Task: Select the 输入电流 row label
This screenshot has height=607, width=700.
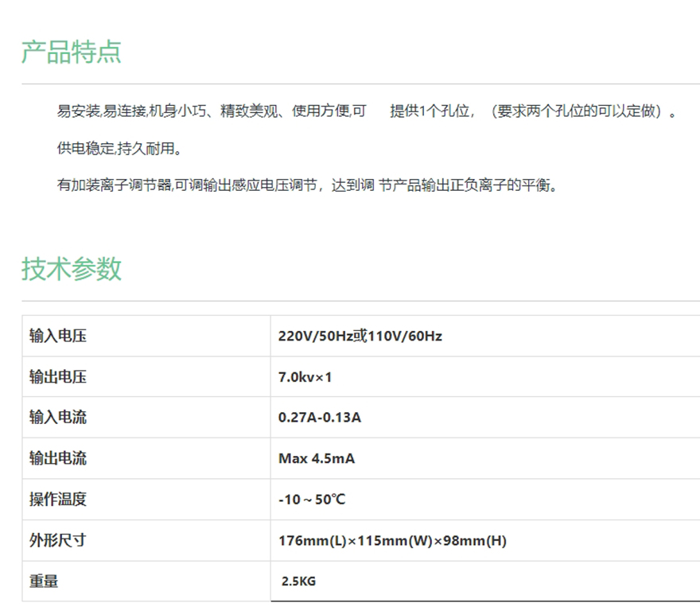Action: click(58, 418)
